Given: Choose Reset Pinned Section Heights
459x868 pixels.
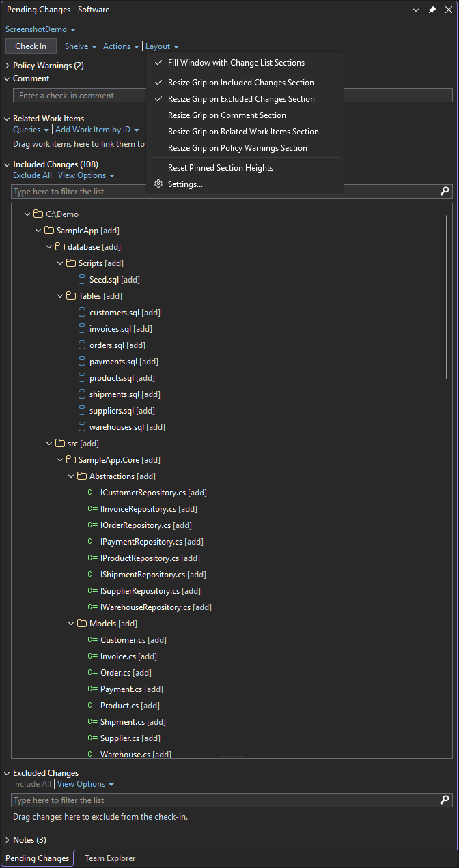Looking at the screenshot, I should coord(245,168).
